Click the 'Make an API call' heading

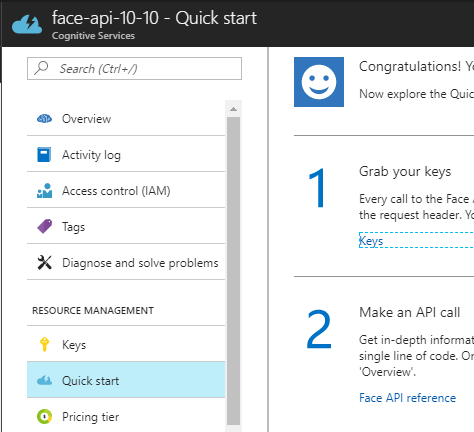[410, 312]
